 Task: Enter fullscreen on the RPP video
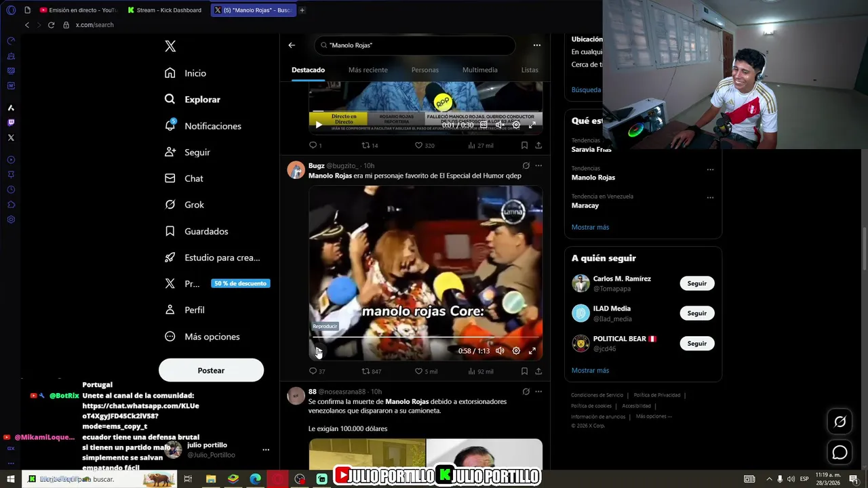(x=532, y=125)
